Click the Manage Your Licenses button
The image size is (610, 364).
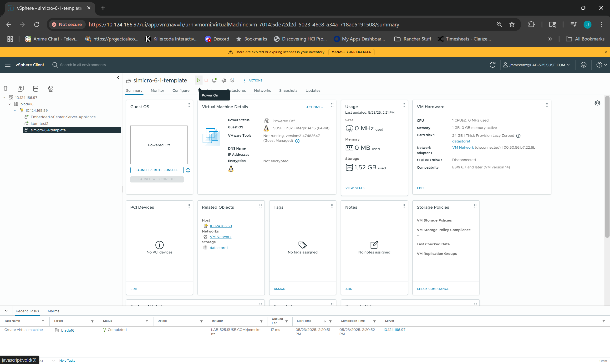tap(351, 52)
